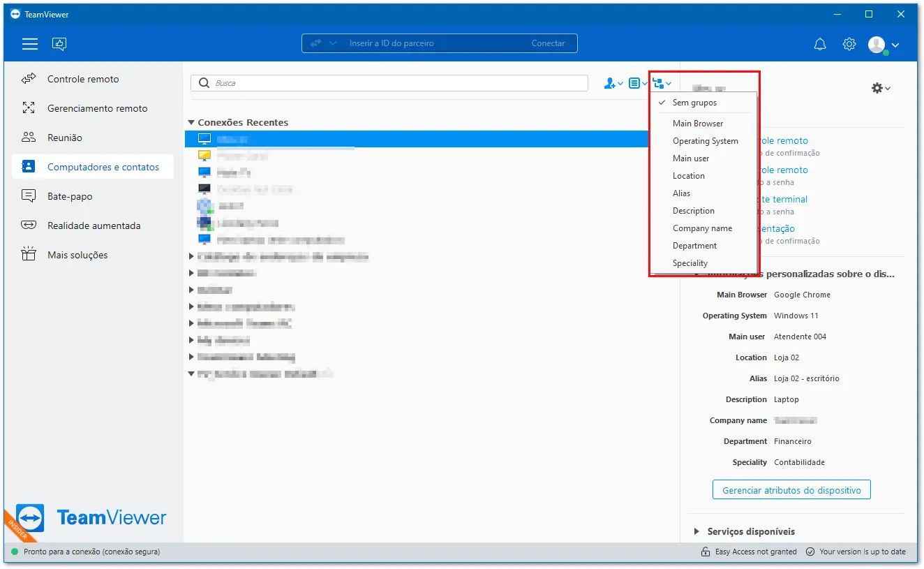Click the feedback thumbs-up icon
This screenshot has width=924, height=569.
pyautogui.click(x=59, y=44)
